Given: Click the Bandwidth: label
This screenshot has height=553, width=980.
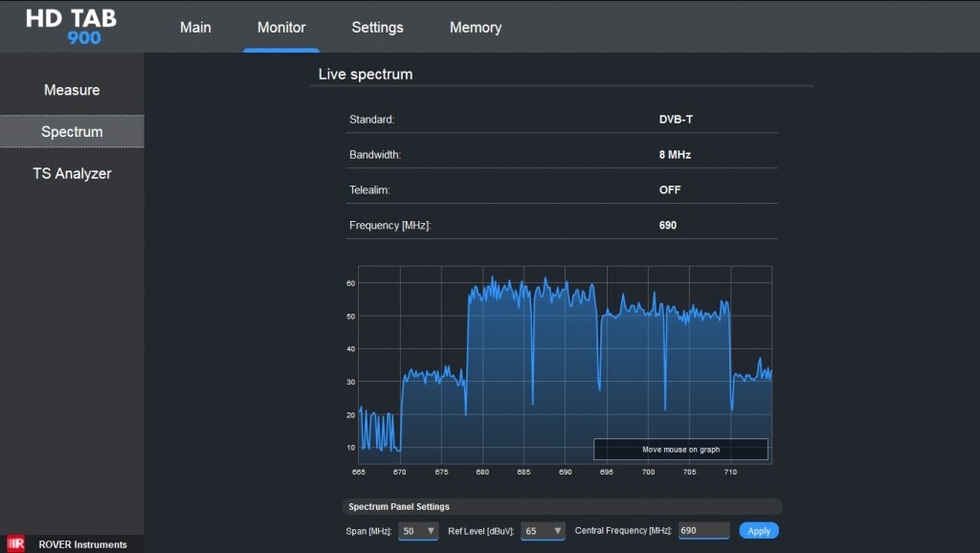Looking at the screenshot, I should 375,154.
